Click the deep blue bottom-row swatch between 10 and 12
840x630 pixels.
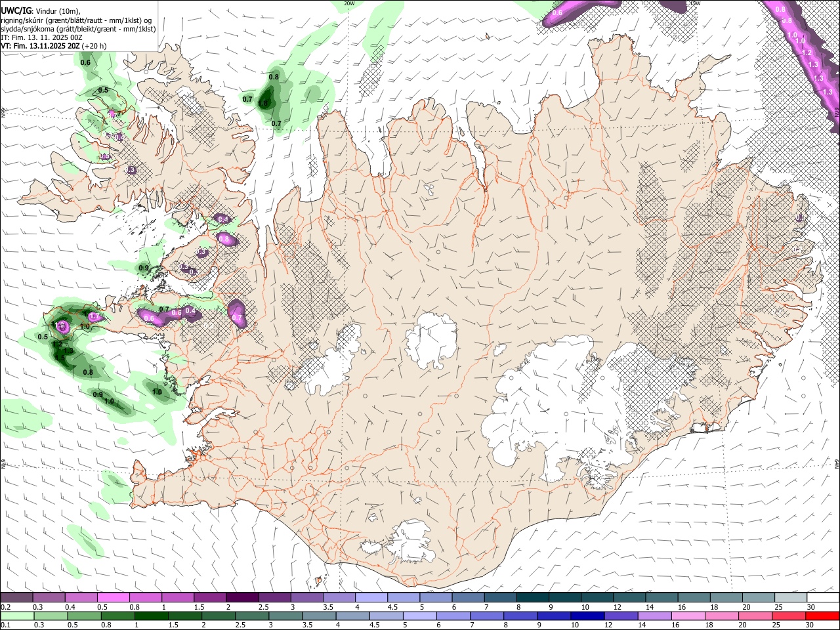pyautogui.click(x=586, y=616)
